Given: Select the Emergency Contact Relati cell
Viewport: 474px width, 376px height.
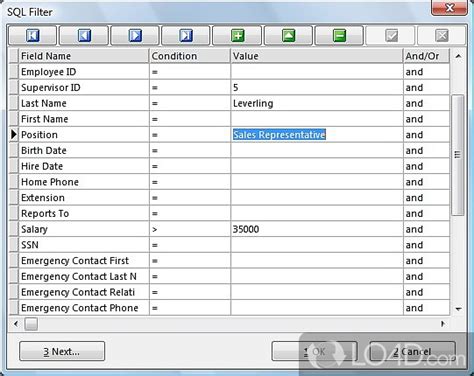Looking at the screenshot, I should 84,292.
